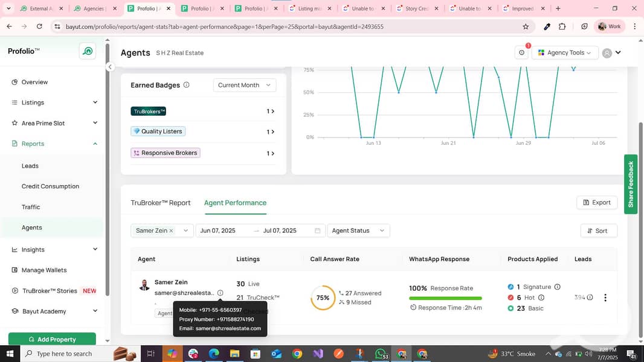Go back to the previous page
The height and width of the screenshot is (362, 644).
(10, 27)
